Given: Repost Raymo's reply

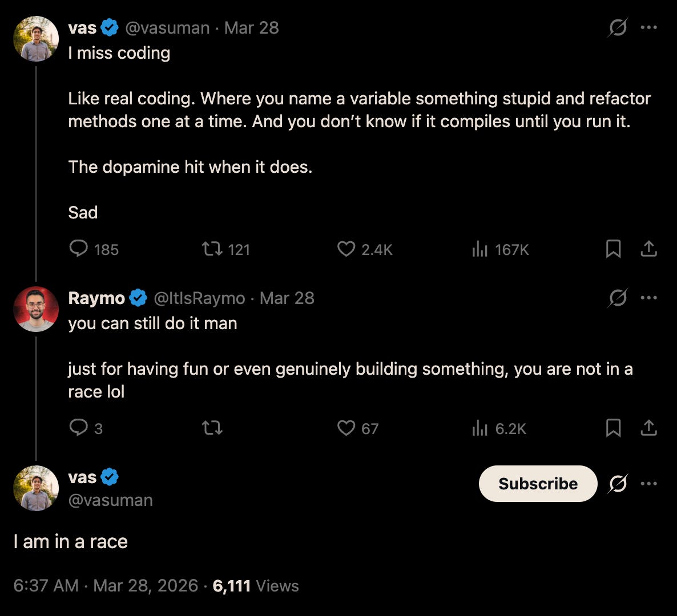Looking at the screenshot, I should click(x=212, y=428).
